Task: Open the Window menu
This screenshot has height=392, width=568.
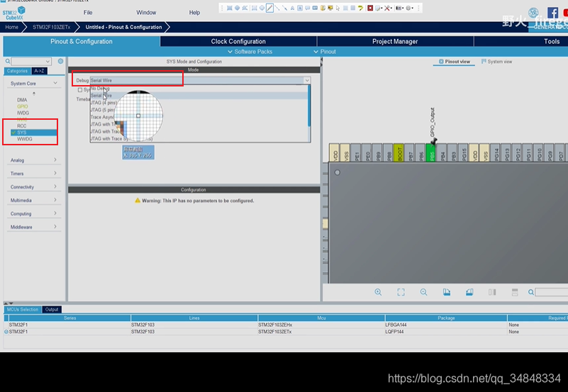Action: 146,12
